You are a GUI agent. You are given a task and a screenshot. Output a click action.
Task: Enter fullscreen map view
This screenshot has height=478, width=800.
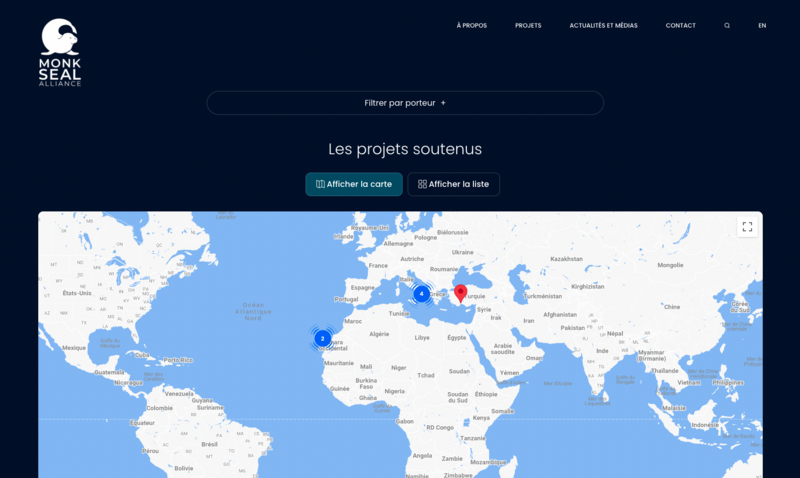[747, 227]
